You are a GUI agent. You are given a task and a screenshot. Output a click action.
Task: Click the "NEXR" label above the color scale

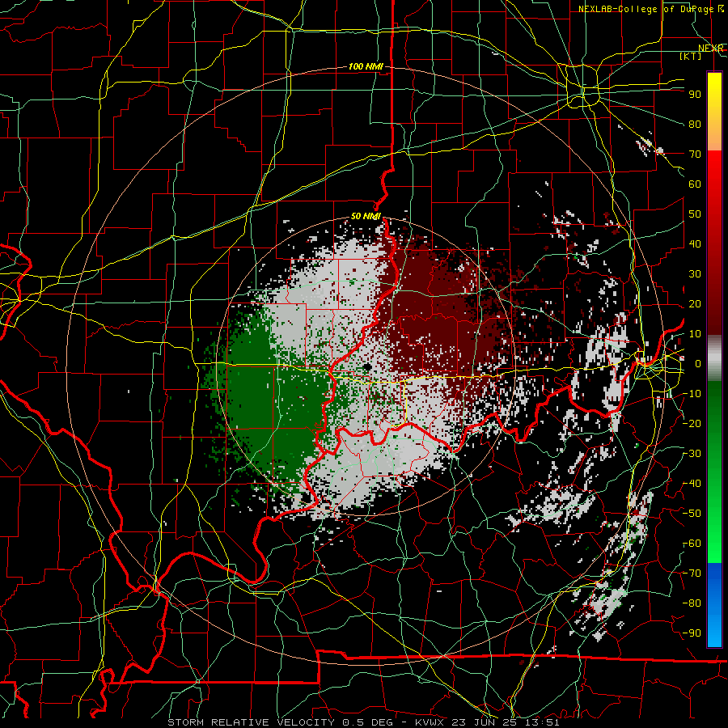tap(710, 49)
